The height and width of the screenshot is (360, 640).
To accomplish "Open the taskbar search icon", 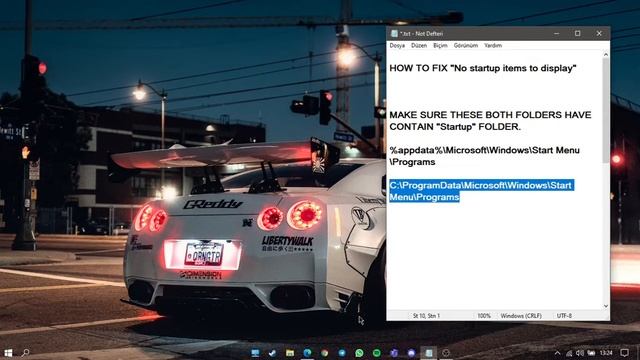I will coord(25,353).
